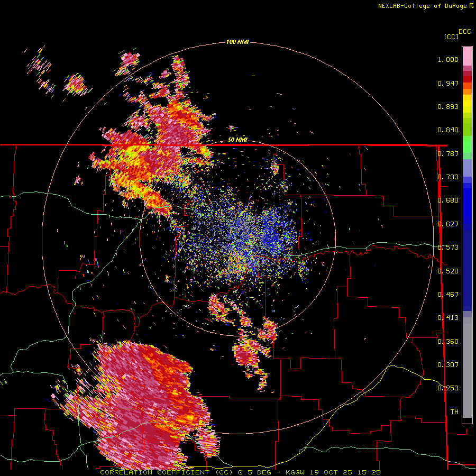Click the 50 NMI range ring label
Screen dimensions: 476x476
pos(237,140)
